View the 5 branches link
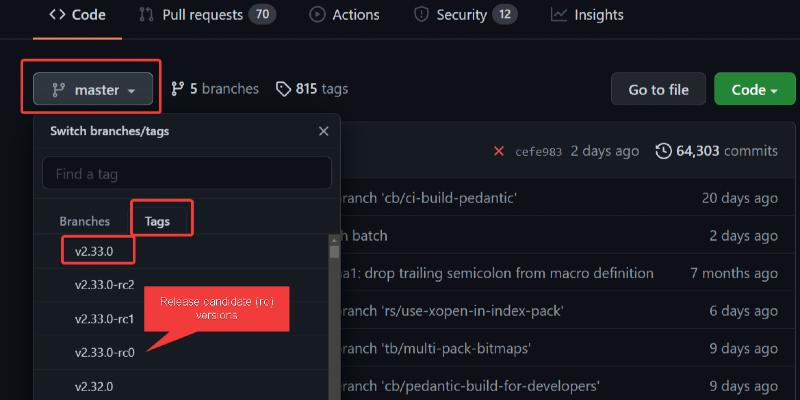The image size is (800, 400). coord(215,89)
